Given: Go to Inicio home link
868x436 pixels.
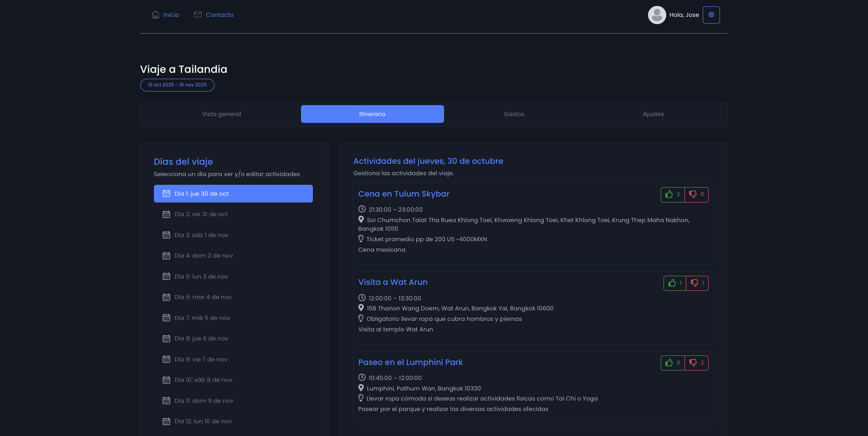Looking at the screenshot, I should coord(166,15).
